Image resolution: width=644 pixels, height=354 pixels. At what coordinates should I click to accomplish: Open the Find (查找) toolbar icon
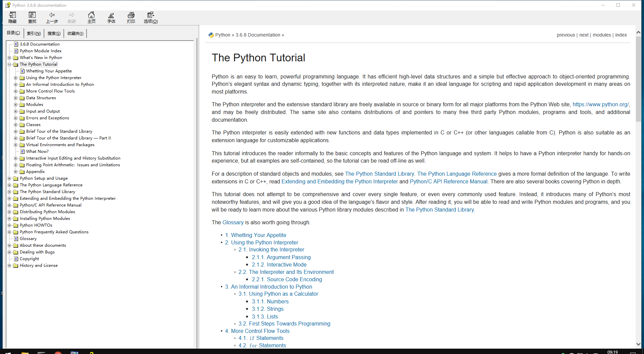pyautogui.click(x=32, y=17)
